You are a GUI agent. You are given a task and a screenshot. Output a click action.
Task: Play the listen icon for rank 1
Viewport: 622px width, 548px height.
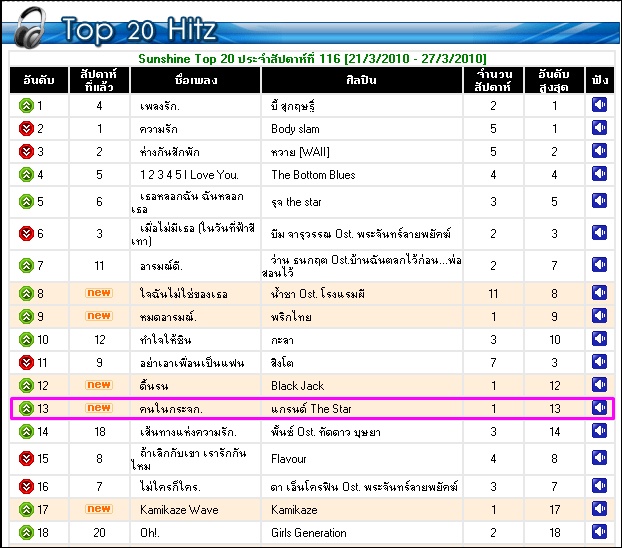click(599, 105)
